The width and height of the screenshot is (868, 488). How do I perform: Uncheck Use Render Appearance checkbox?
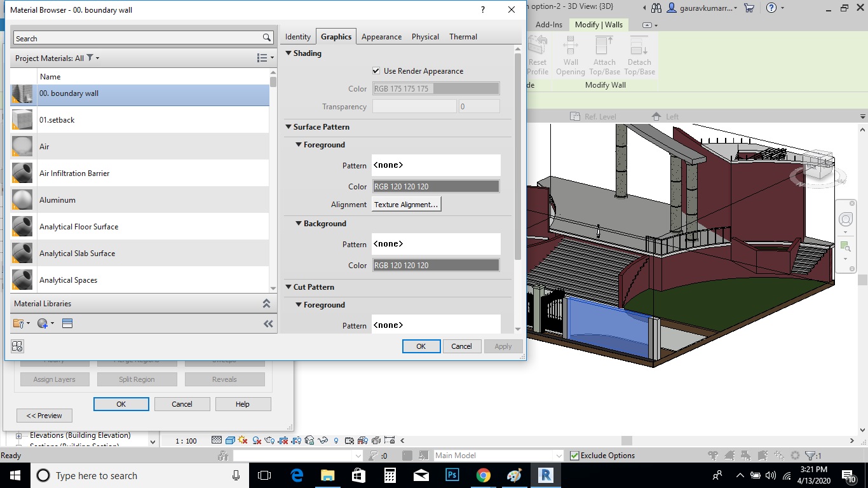pos(377,71)
